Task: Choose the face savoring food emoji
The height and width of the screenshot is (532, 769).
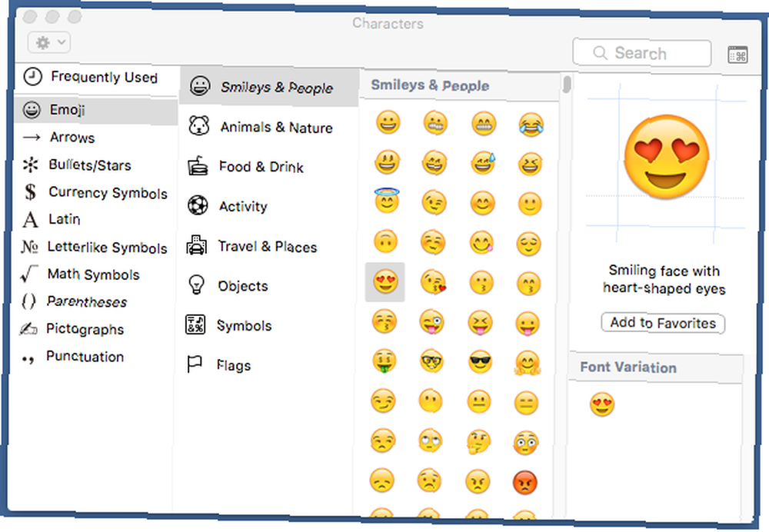Action: click(482, 243)
